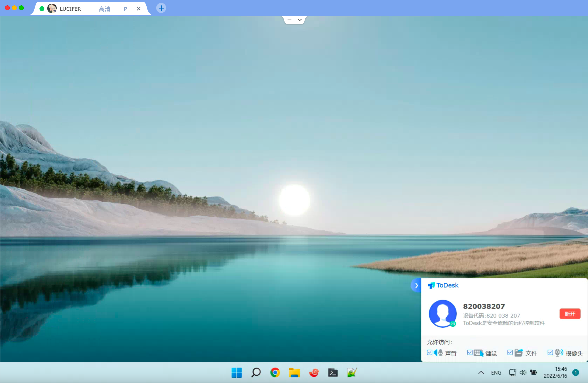The width and height of the screenshot is (588, 383).
Task: Uncheck the 文件 file access checkbox
Action: coord(510,353)
